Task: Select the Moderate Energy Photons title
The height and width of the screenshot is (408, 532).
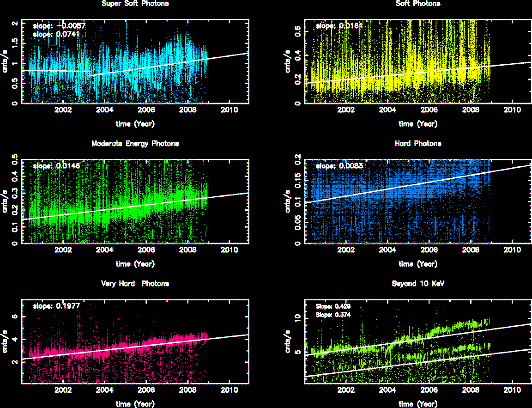Action: 135,144
